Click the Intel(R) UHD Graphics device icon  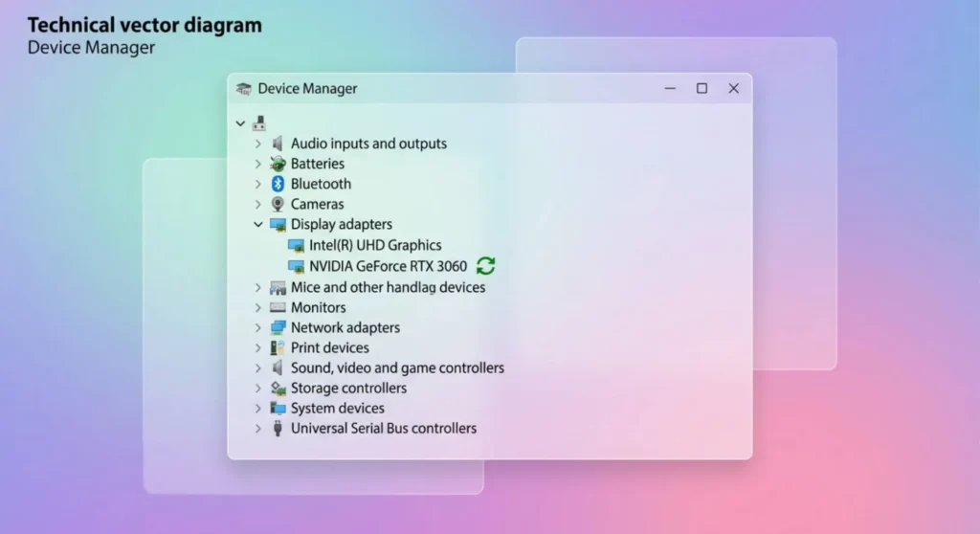click(297, 245)
